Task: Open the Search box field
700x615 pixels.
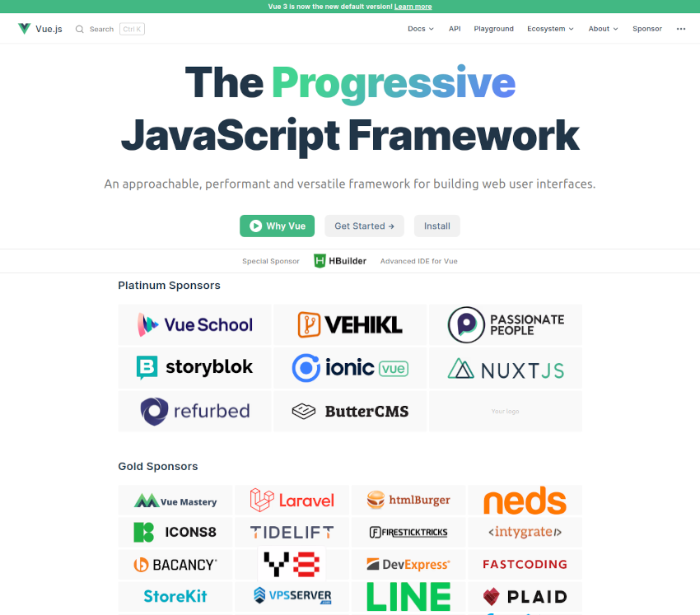Action: click(110, 29)
